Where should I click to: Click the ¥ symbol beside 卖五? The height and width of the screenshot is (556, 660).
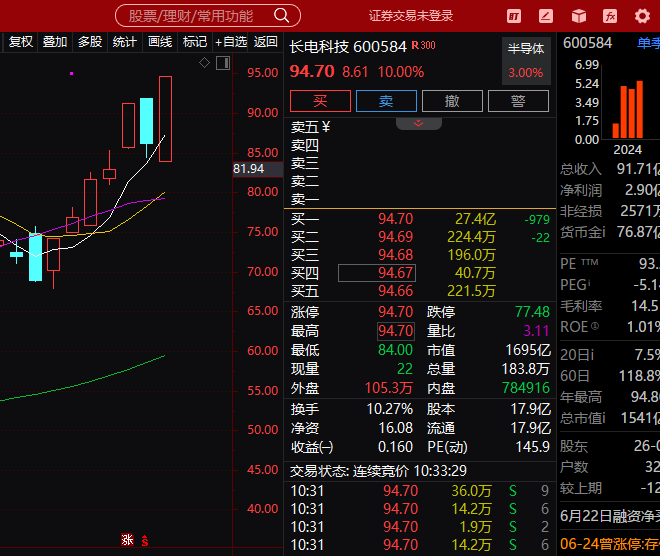tap(326, 127)
